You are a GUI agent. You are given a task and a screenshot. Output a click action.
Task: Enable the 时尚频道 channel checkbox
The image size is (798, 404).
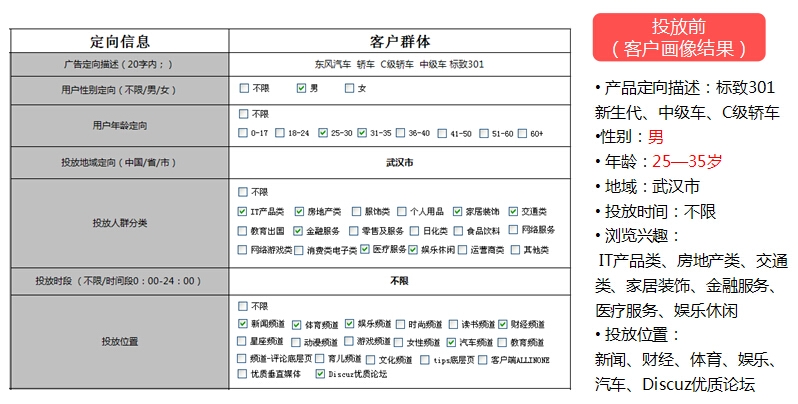(399, 324)
